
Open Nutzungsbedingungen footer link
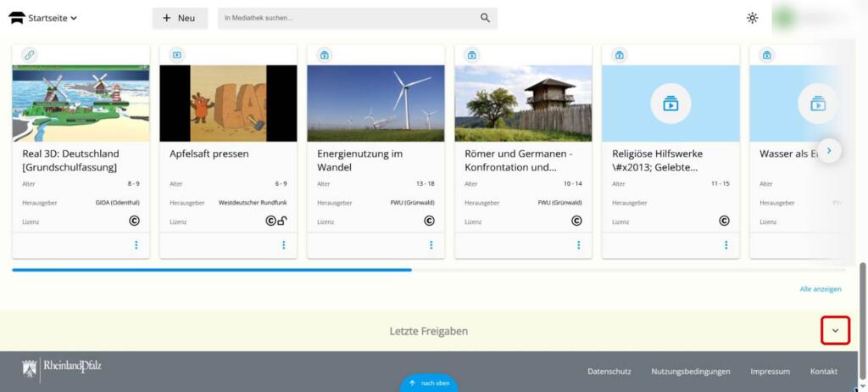pyautogui.click(x=691, y=372)
